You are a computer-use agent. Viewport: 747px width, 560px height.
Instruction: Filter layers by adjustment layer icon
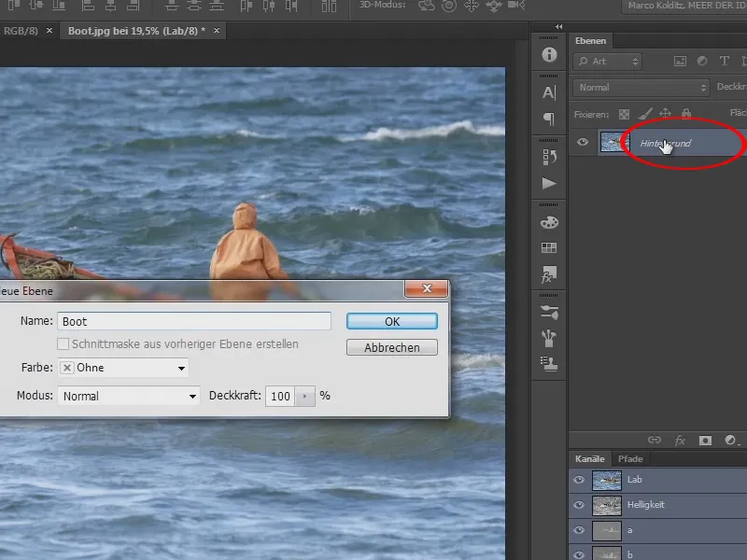click(x=702, y=61)
